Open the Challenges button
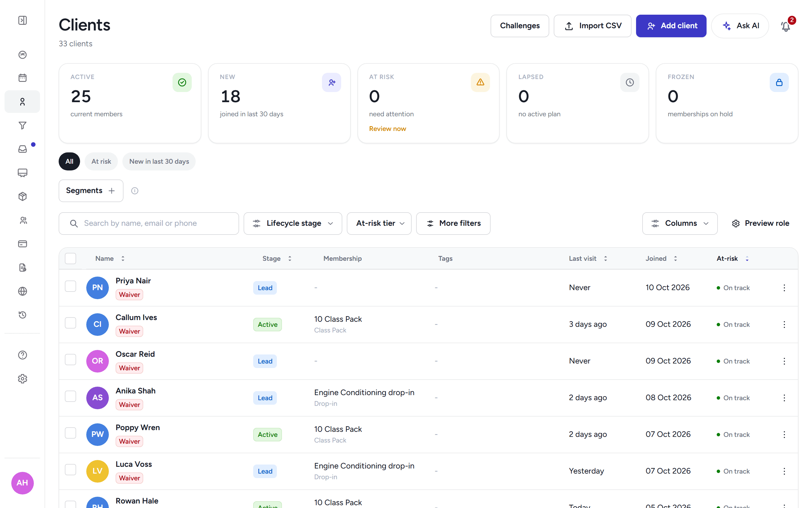This screenshot has height=508, width=812. point(520,26)
